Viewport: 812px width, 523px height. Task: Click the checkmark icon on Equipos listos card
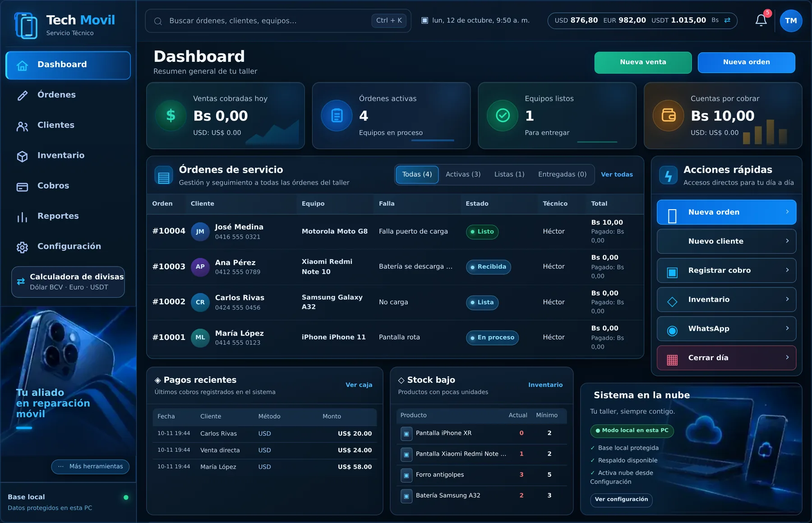pyautogui.click(x=503, y=115)
